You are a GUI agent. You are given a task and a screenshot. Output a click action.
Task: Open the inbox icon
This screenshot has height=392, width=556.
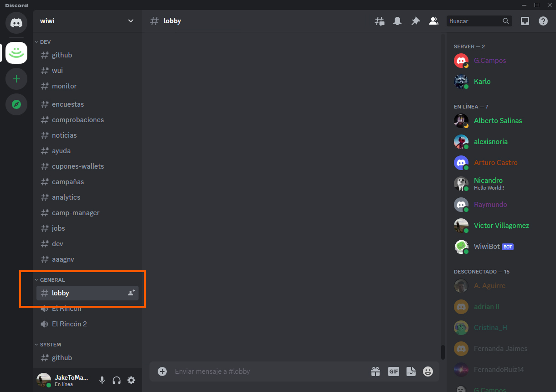pos(525,21)
